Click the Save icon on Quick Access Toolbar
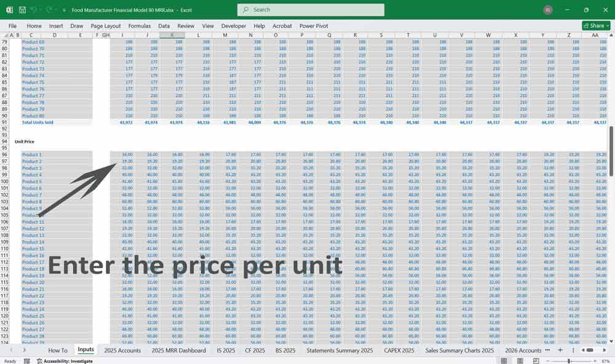The height and width of the screenshot is (364, 615). click(22, 10)
